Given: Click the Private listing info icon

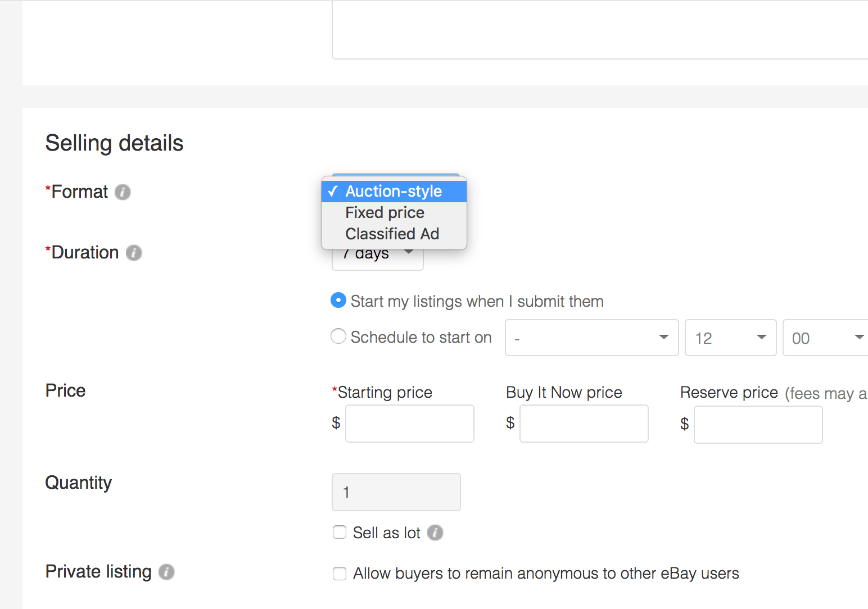Looking at the screenshot, I should click(x=166, y=572).
